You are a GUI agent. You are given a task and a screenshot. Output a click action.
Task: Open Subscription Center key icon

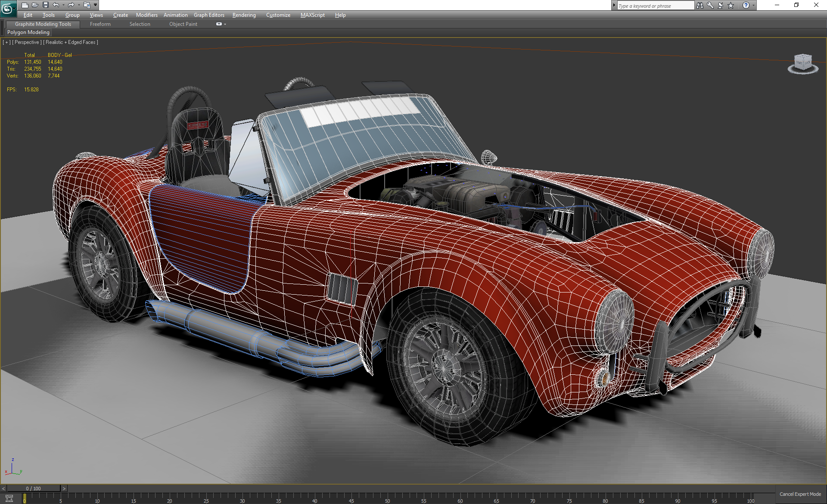[710, 5]
